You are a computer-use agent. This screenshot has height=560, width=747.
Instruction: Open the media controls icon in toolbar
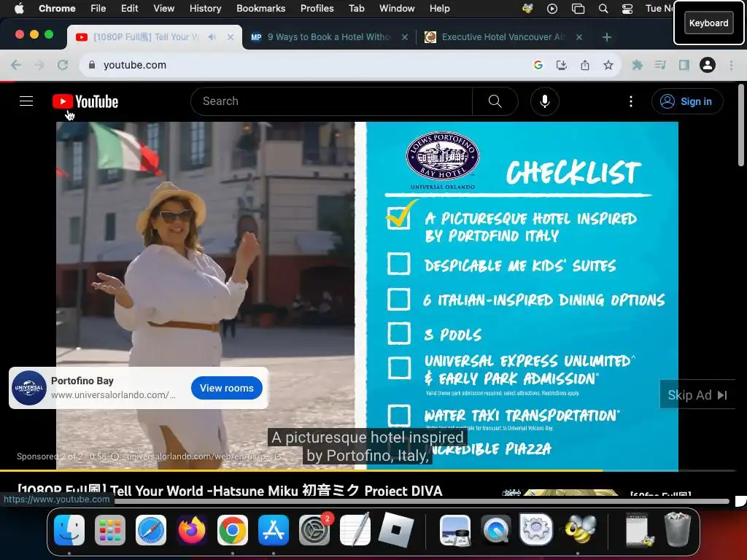pyautogui.click(x=660, y=65)
